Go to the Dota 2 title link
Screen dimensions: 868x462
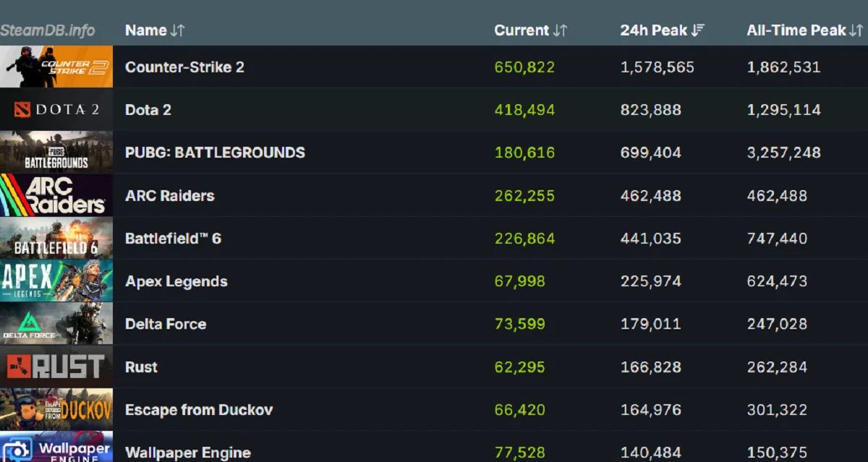pyautogui.click(x=148, y=110)
